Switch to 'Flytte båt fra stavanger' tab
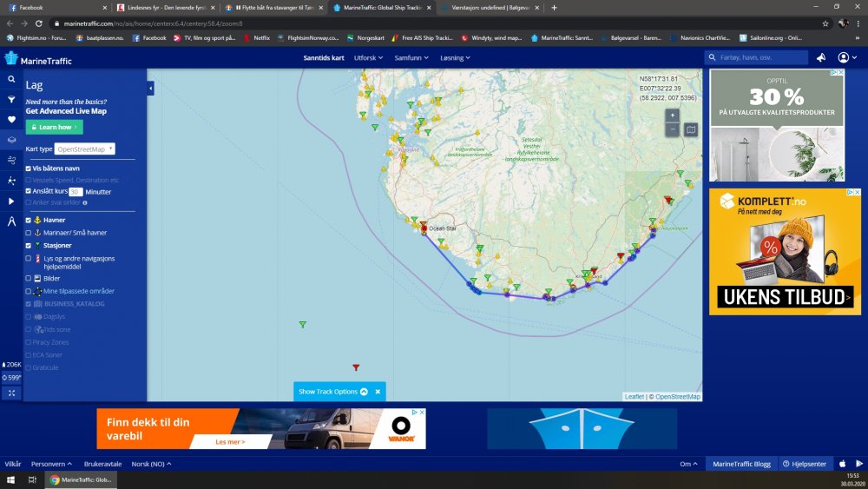 coord(274,8)
